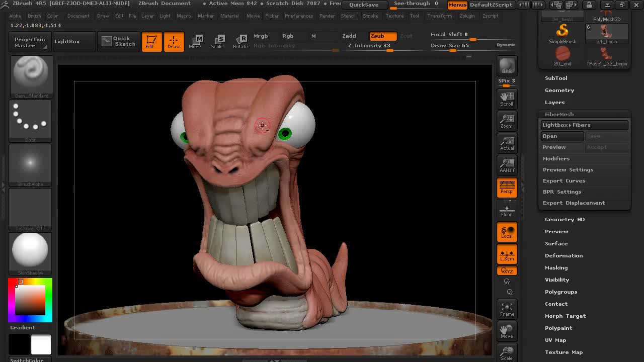The width and height of the screenshot is (644, 362).
Task: Click the BPR render icon
Action: (507, 66)
